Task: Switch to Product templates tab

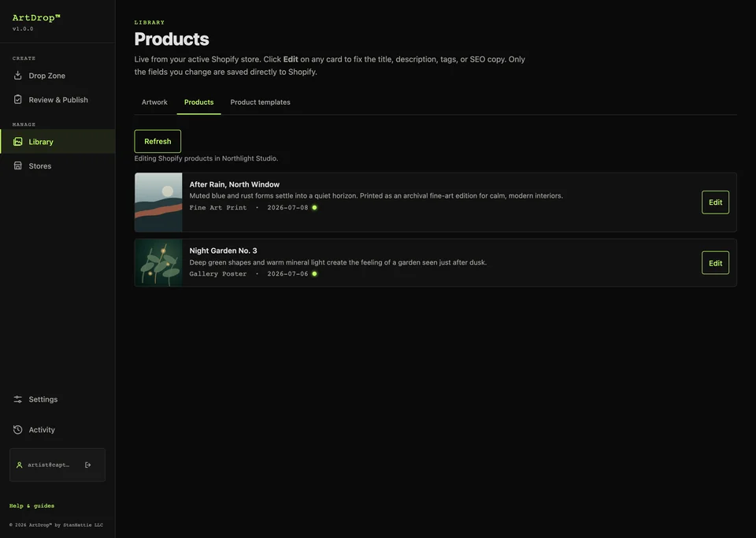Action: 261,102
